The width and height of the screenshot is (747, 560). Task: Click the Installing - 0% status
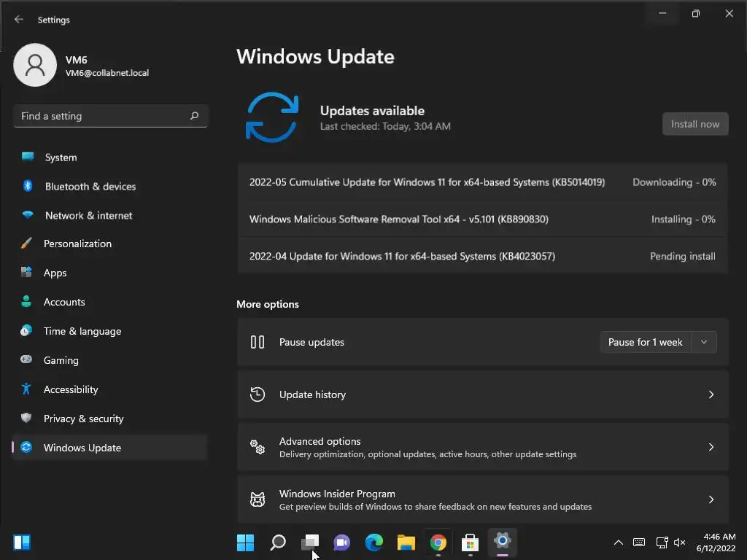[683, 219]
